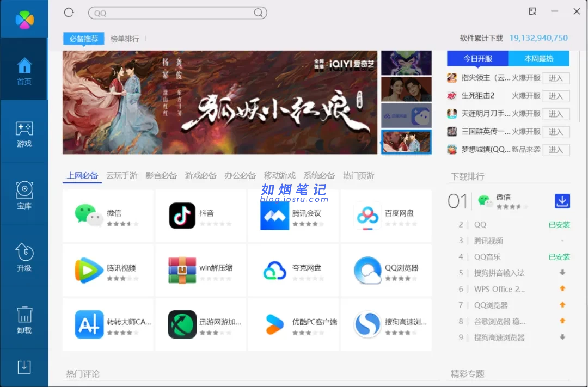588x387 pixels.
Task: Click the skin/mini-mode icon in title bar
Action: click(x=532, y=11)
